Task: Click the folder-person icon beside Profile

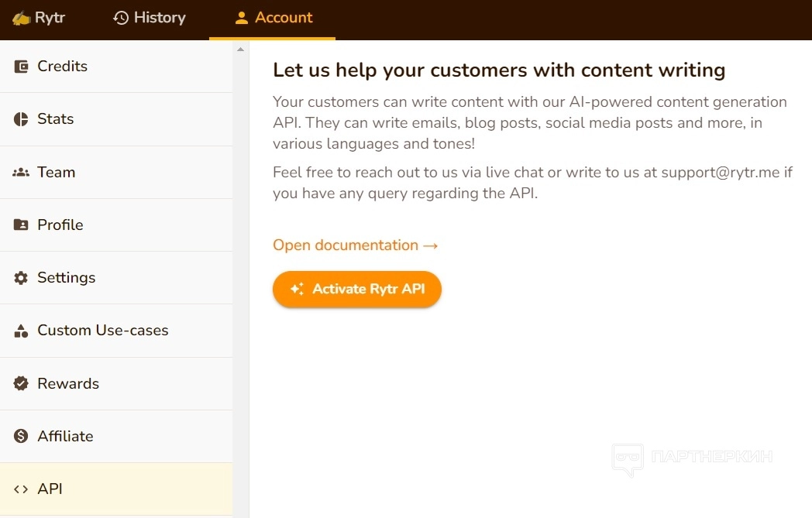Action: click(x=21, y=225)
